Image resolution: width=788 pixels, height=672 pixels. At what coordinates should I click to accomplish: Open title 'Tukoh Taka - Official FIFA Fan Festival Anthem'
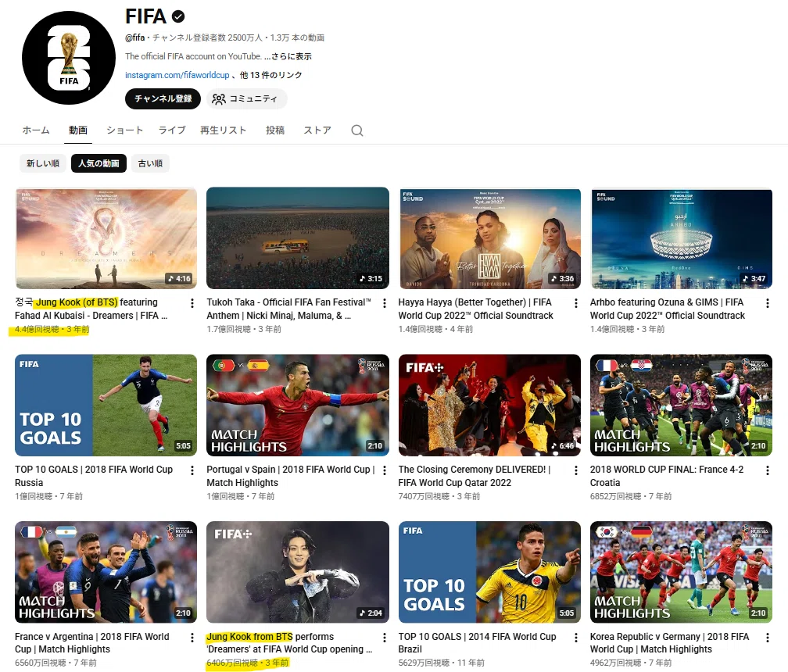point(288,309)
